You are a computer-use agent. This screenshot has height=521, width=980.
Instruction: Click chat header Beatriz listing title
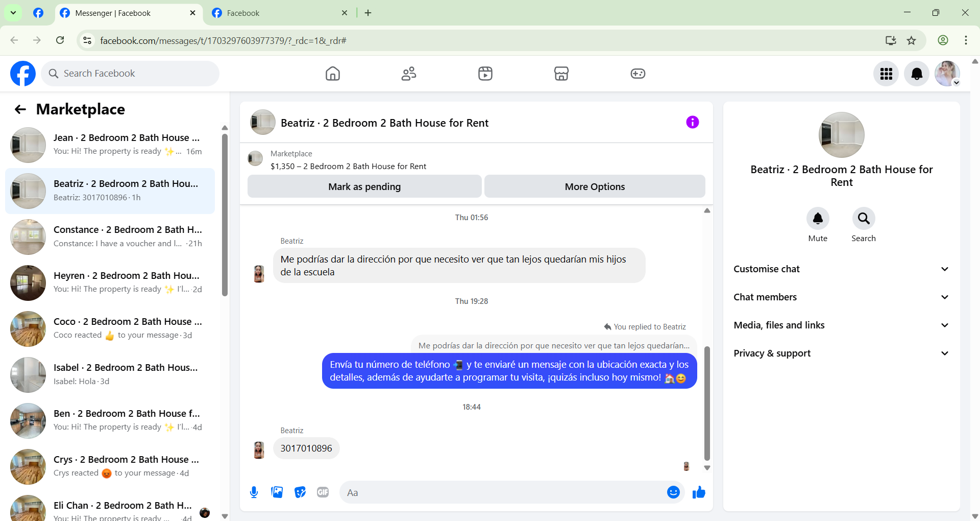[384, 123]
